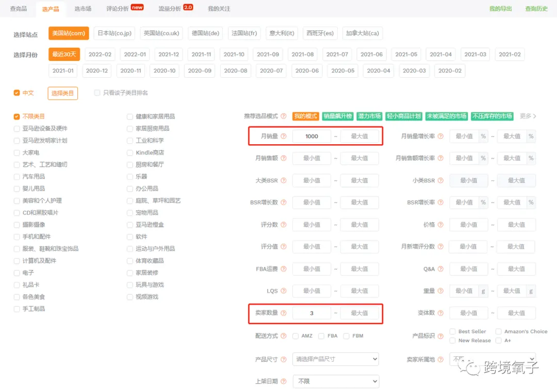Open the 卖家所属地 dropdown
The height and width of the screenshot is (392, 557).
click(493, 359)
